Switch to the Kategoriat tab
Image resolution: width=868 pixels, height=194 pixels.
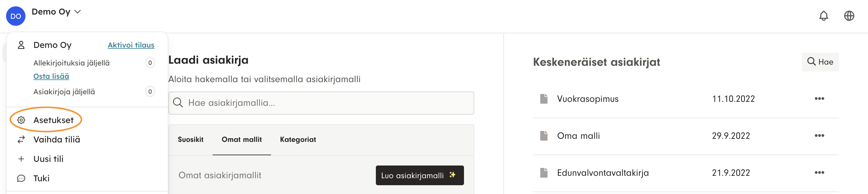point(298,140)
